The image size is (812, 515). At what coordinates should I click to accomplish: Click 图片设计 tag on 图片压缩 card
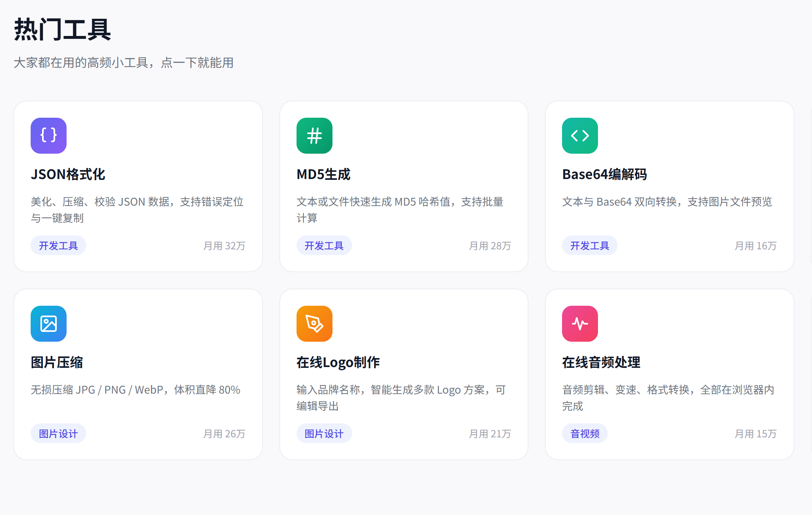coord(58,434)
